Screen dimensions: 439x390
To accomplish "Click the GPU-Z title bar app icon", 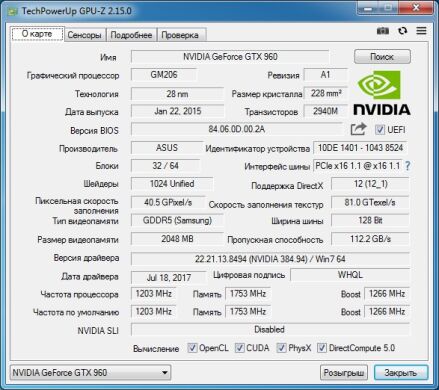I will click(13, 11).
